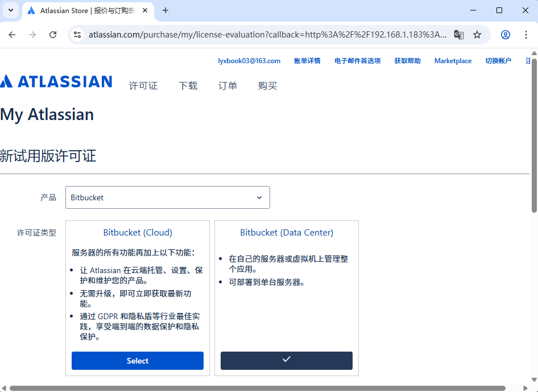
Task: Click the 新试用版许可证 heading
Action: point(48,156)
